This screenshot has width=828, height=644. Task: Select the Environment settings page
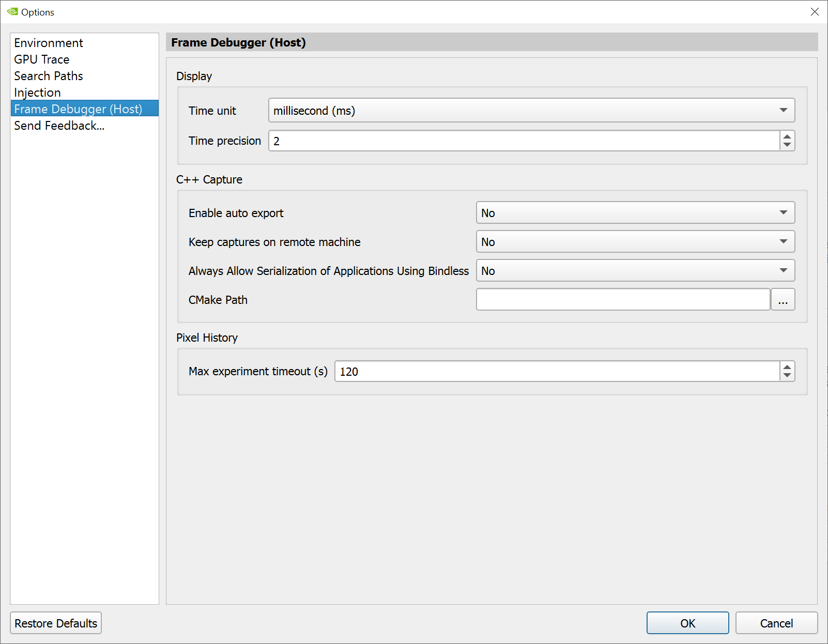click(x=49, y=43)
